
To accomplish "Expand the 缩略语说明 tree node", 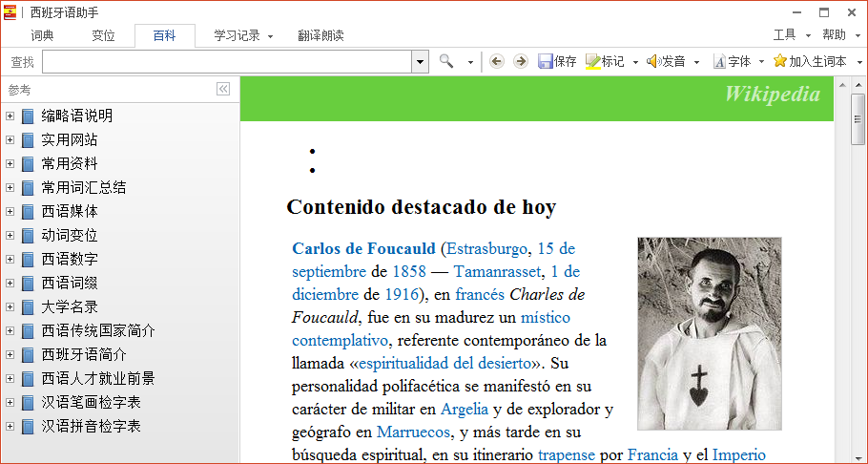I will tap(10, 116).
